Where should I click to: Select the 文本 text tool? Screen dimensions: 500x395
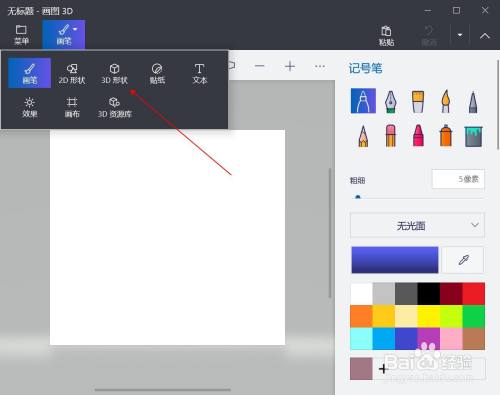click(200, 73)
